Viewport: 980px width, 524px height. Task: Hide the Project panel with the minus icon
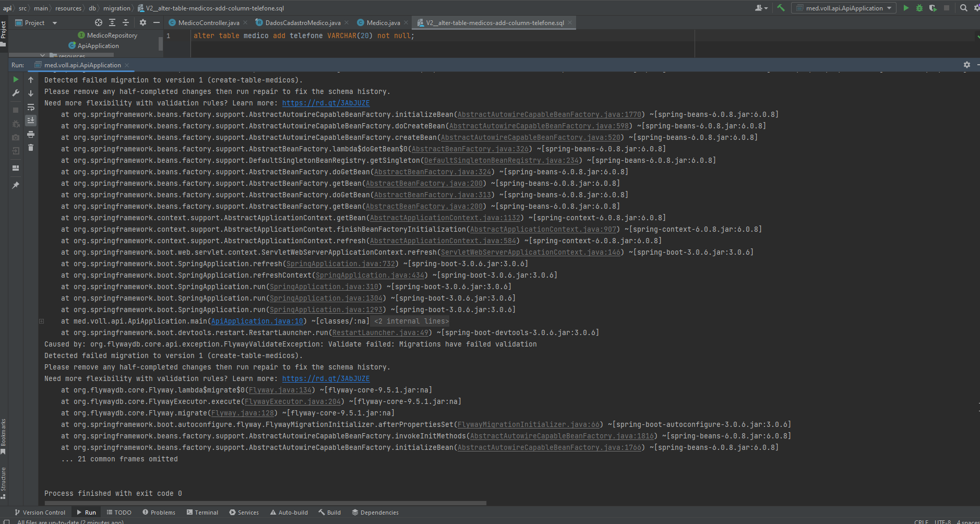tap(156, 22)
